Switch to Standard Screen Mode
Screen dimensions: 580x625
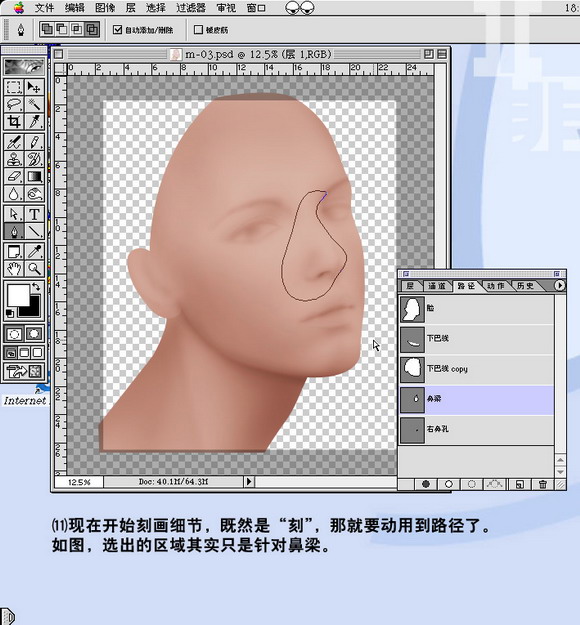pos(11,352)
